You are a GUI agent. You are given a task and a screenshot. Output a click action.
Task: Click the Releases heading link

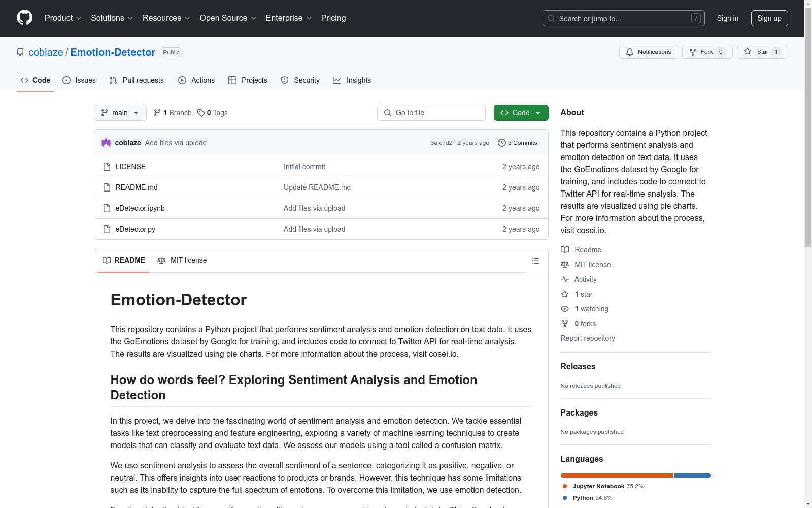[x=578, y=367]
